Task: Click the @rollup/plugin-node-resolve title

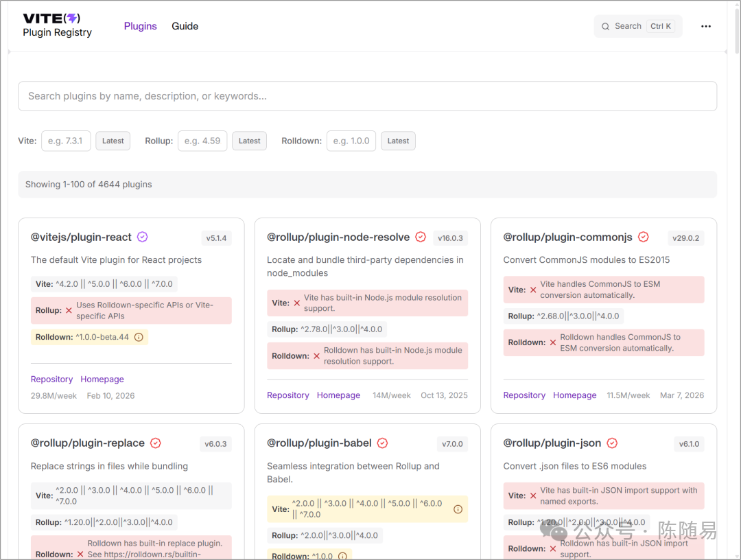Action: point(338,237)
